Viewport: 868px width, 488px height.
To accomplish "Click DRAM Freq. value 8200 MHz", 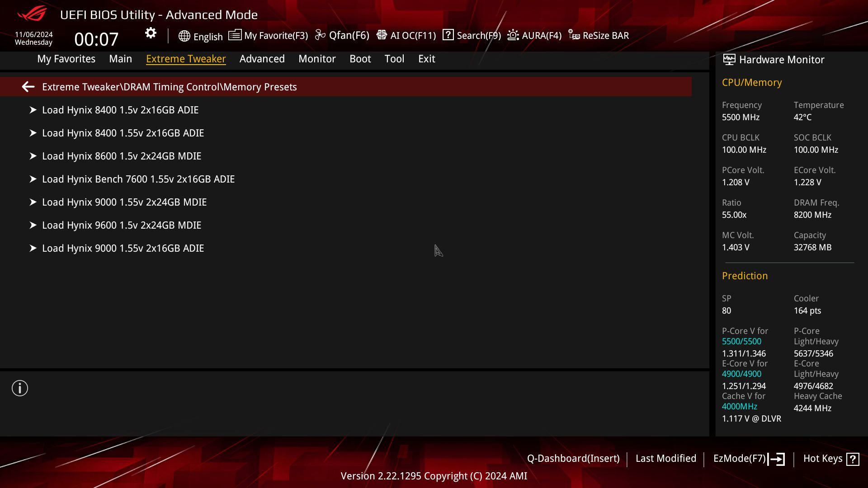I will click(812, 215).
